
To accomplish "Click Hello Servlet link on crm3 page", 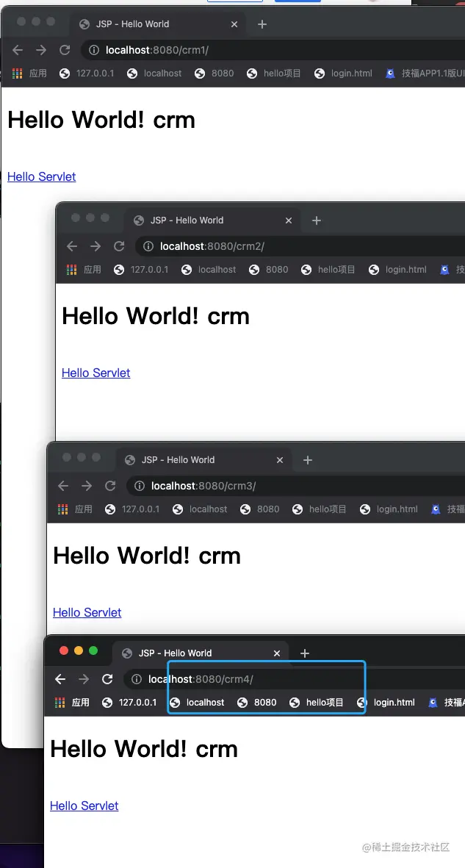I will pos(87,613).
